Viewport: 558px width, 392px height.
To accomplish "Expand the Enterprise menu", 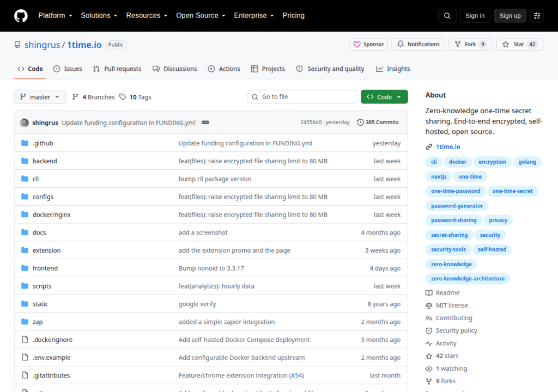I will coord(254,16).
